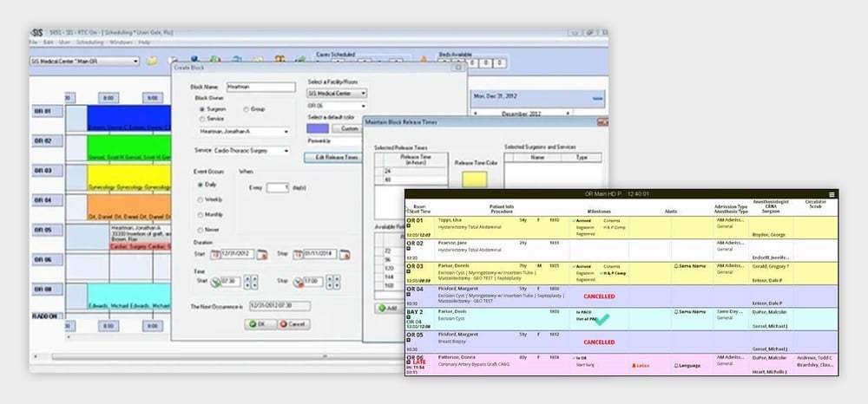Open the Scheduling menu

89,42
